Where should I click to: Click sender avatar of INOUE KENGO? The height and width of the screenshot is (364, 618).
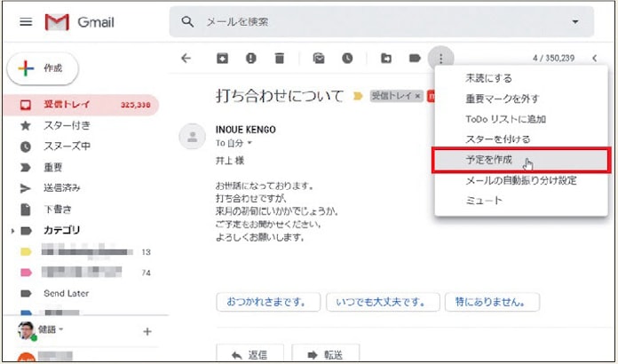[x=193, y=137]
